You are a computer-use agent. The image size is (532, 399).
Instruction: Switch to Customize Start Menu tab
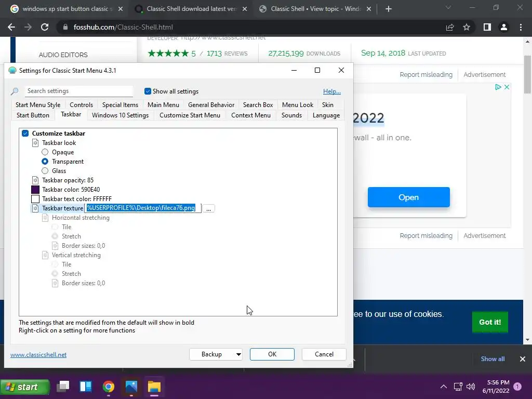[190, 115]
